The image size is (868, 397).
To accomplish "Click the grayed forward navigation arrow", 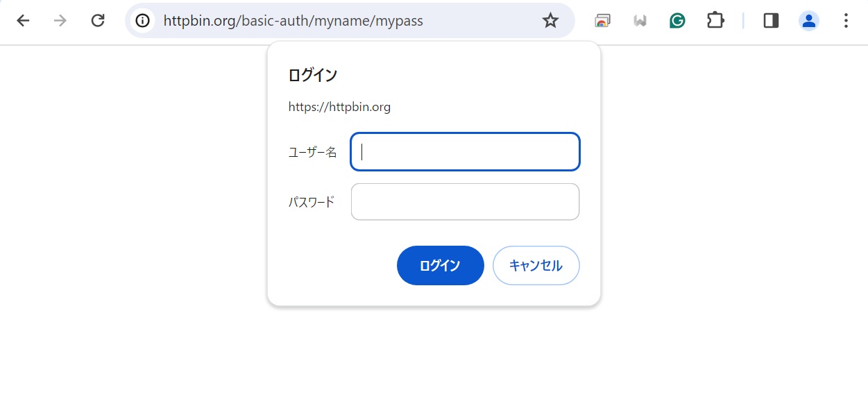I will pyautogui.click(x=60, y=21).
